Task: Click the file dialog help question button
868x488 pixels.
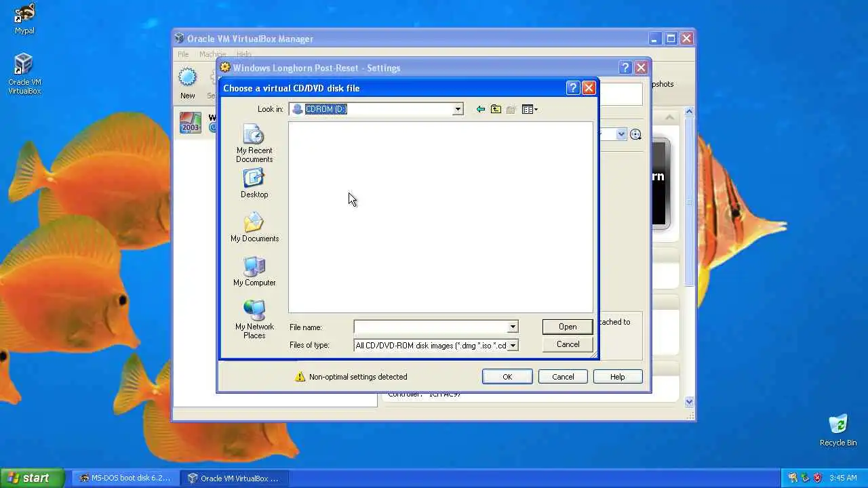Action: point(572,87)
